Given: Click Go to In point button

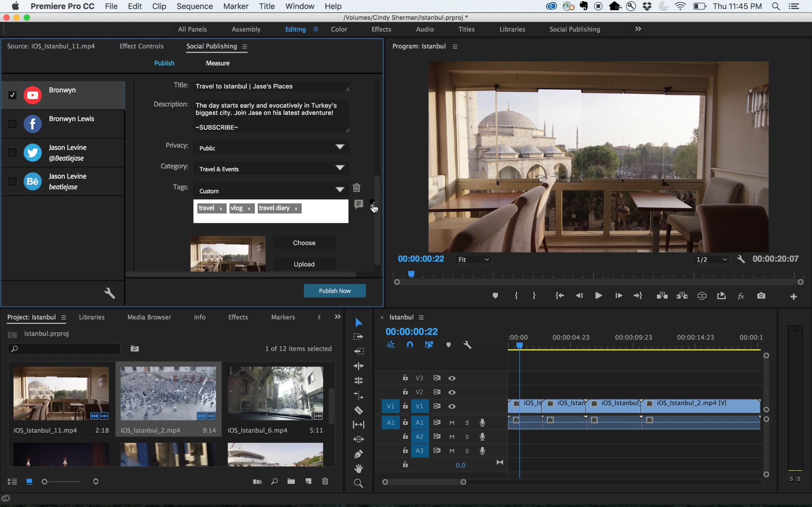Looking at the screenshot, I should [x=559, y=296].
